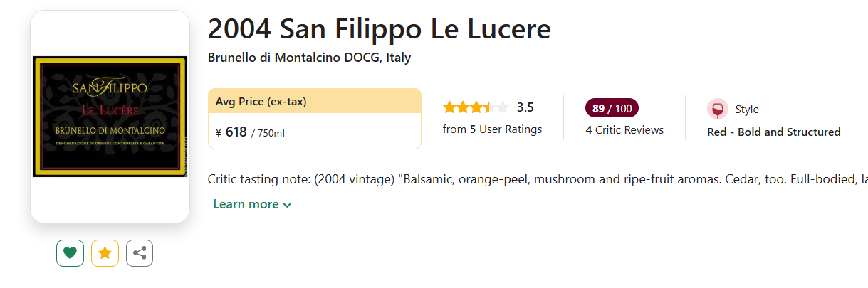
Task: Open the 5 User Ratings link
Action: coord(492,129)
